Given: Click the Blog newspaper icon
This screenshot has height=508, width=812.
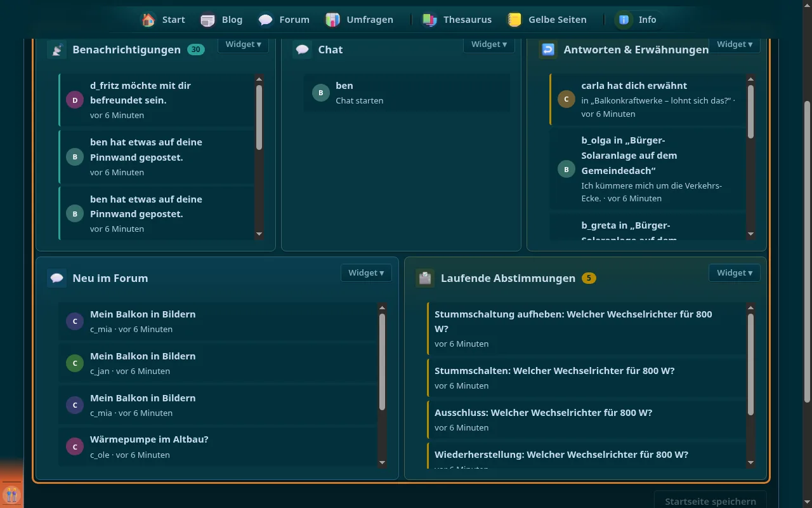Looking at the screenshot, I should [x=207, y=20].
